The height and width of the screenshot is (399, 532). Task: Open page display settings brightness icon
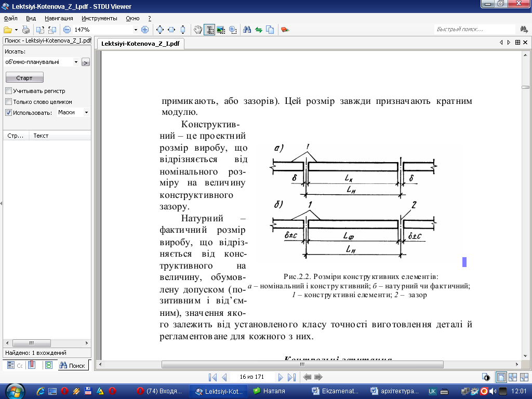[x=486, y=377]
